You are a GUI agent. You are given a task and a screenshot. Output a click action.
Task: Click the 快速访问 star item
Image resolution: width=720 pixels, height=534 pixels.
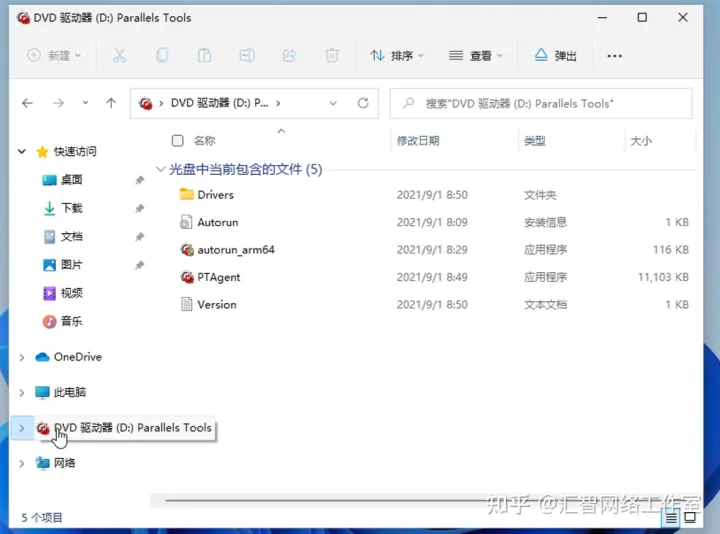[67, 152]
